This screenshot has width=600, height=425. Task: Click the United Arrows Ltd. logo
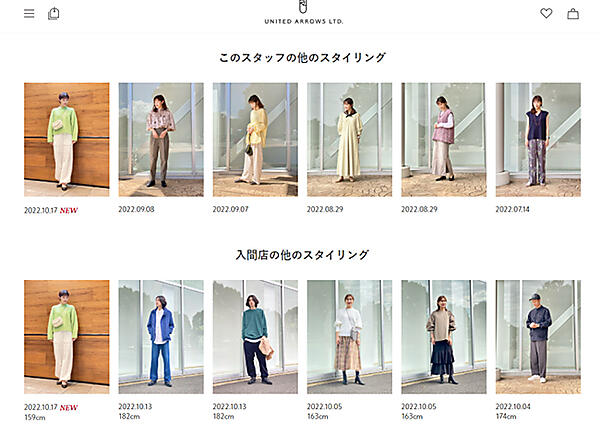click(x=303, y=13)
